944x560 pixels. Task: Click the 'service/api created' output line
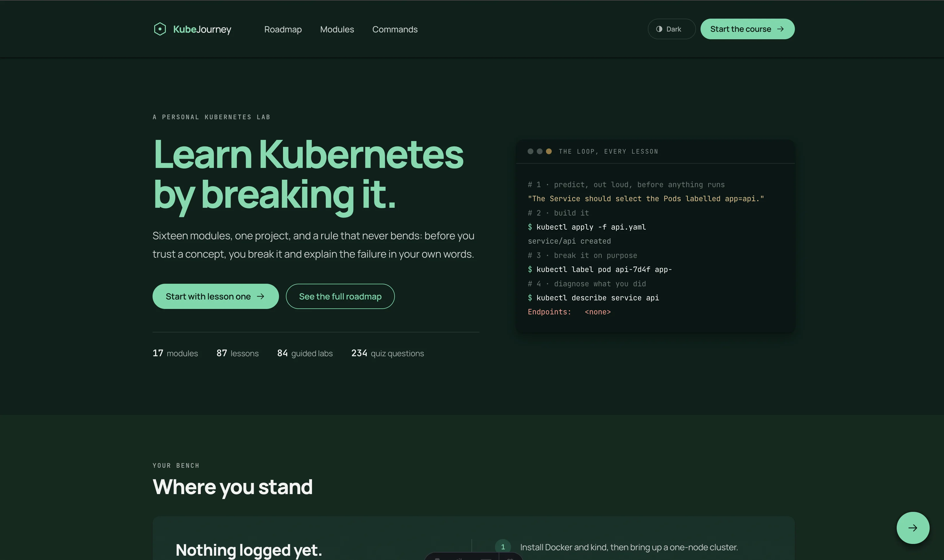[569, 241]
